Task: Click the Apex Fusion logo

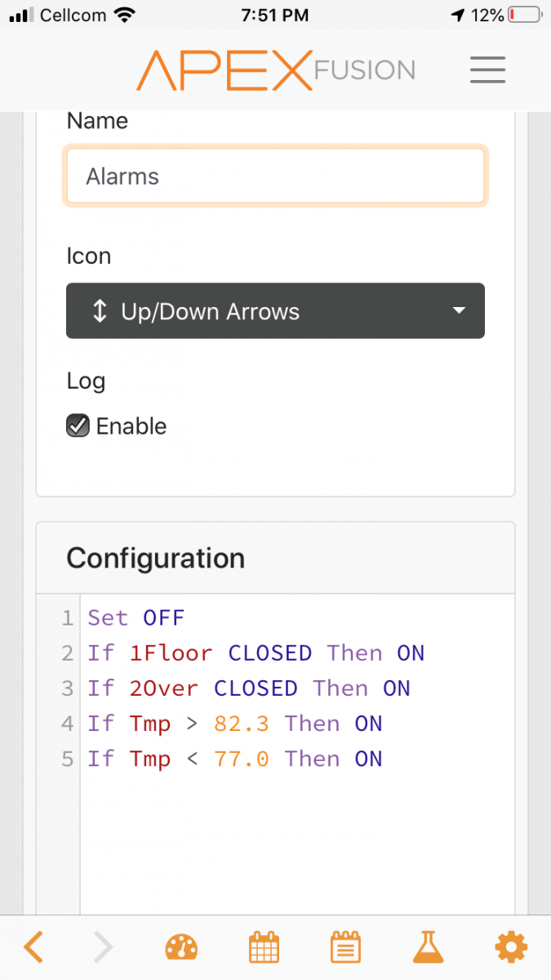Action: click(x=275, y=69)
